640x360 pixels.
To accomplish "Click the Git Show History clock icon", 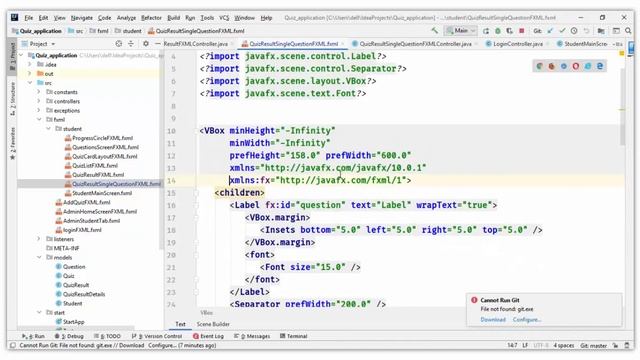I will click(574, 31).
